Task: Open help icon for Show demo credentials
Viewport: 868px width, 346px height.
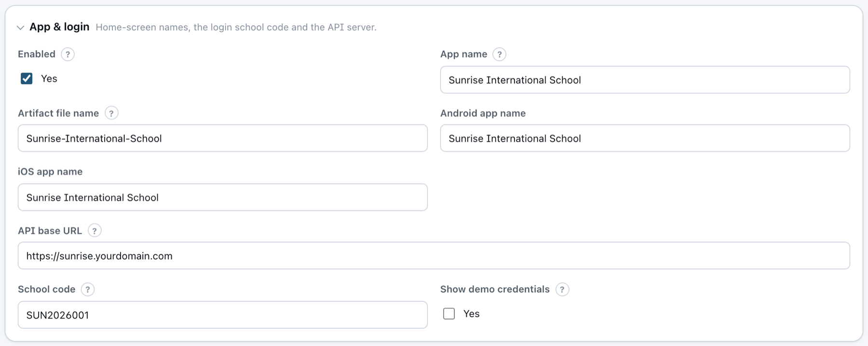Action: pyautogui.click(x=562, y=290)
